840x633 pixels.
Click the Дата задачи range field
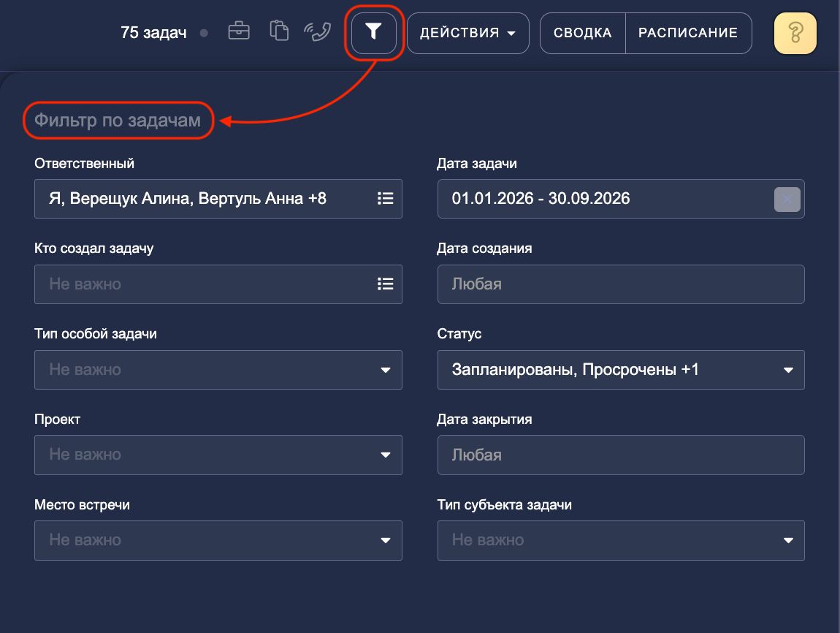(621, 199)
